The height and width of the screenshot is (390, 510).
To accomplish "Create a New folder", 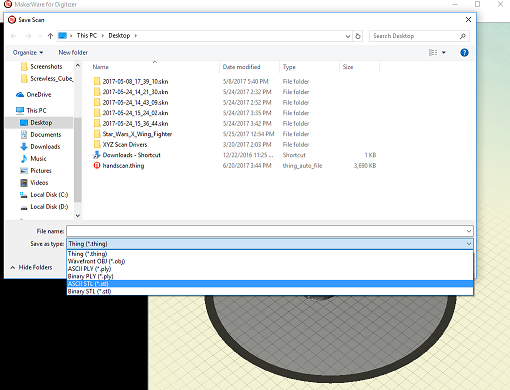I will point(73,53).
